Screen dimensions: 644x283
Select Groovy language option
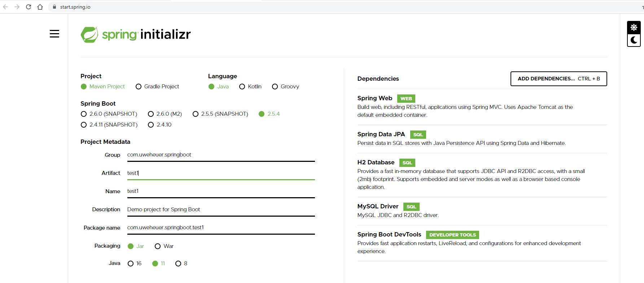pos(275,87)
